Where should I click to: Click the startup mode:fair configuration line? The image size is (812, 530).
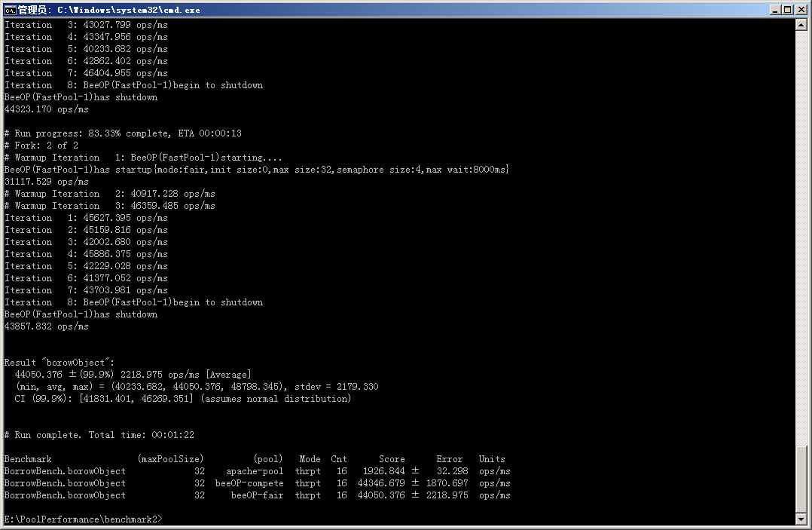[x=257, y=170]
